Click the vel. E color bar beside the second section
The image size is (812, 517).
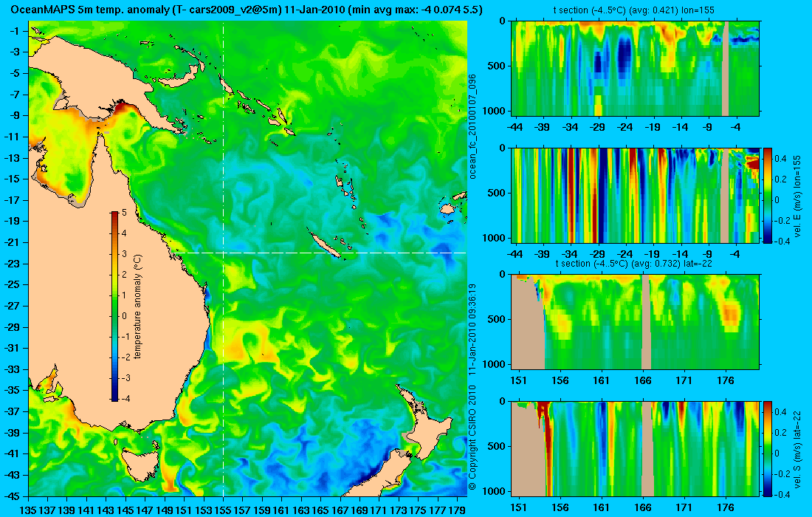pyautogui.click(x=768, y=195)
